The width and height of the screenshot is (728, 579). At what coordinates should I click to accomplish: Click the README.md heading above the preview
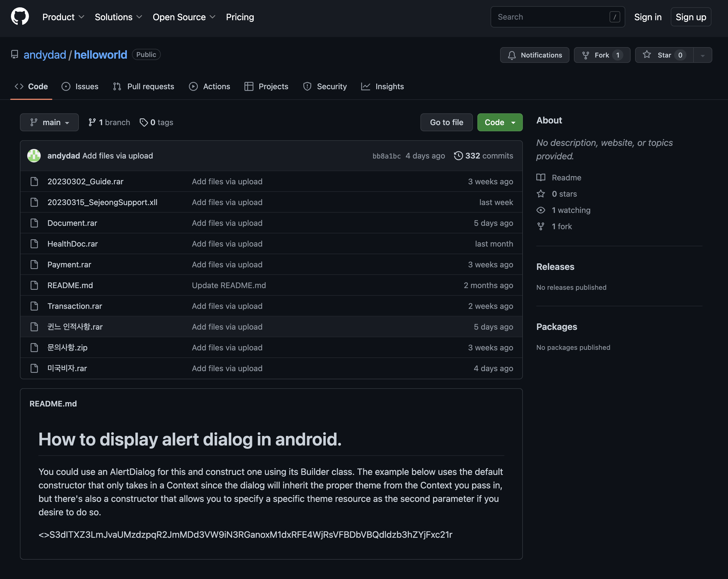(x=53, y=404)
